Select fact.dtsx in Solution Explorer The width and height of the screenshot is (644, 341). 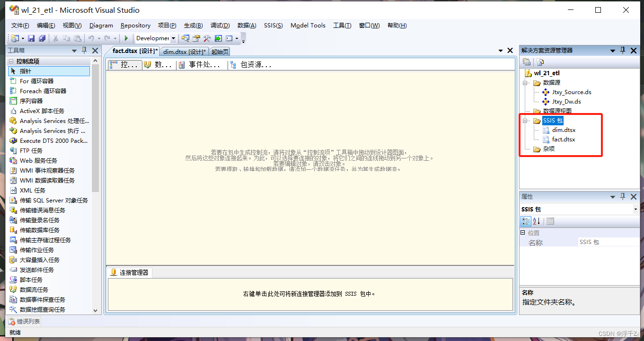click(564, 139)
